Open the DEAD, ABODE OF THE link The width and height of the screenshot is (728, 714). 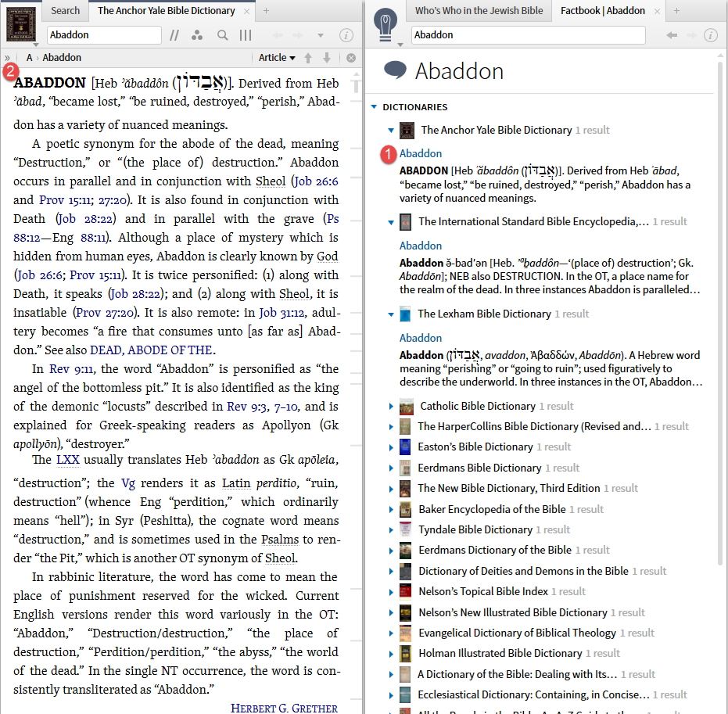152,350
